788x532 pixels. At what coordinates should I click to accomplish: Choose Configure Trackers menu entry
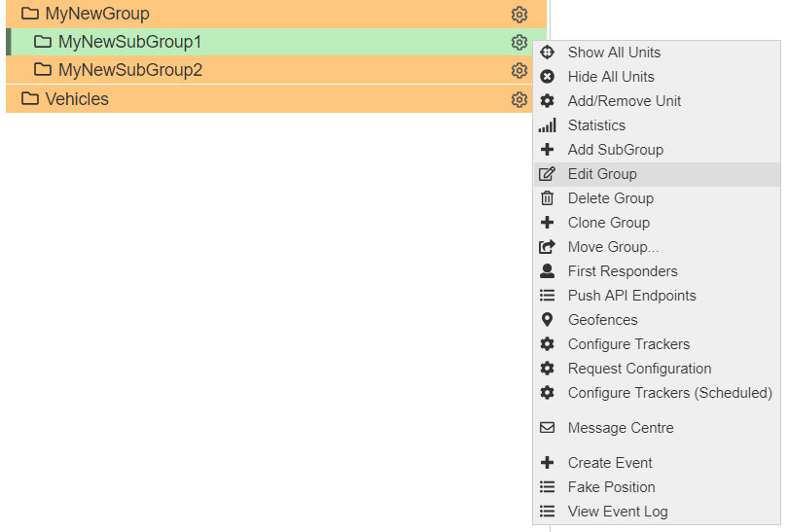[x=657, y=343]
